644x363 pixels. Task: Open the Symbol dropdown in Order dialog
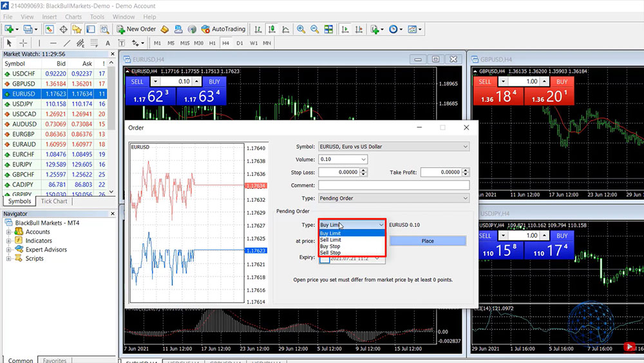[393, 146]
